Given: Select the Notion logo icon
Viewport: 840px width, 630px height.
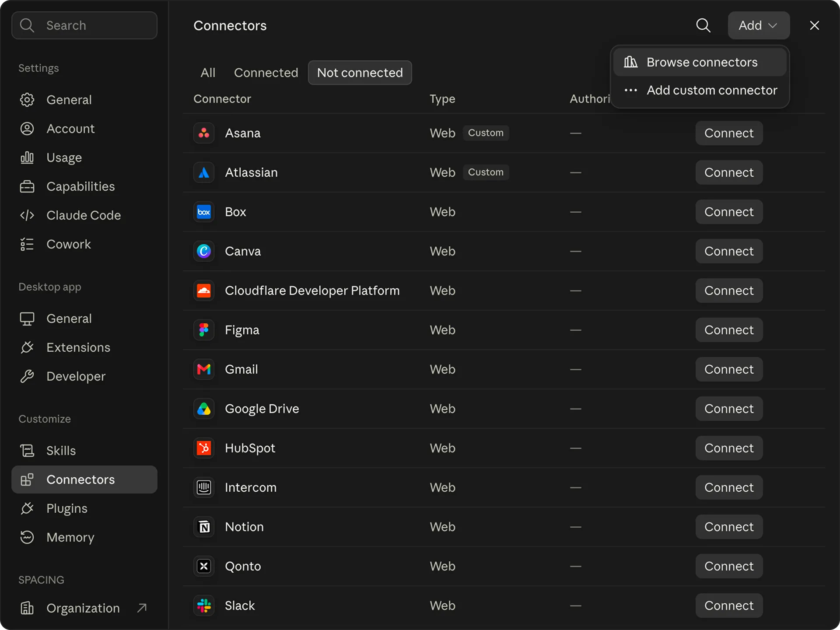Looking at the screenshot, I should click(x=204, y=527).
